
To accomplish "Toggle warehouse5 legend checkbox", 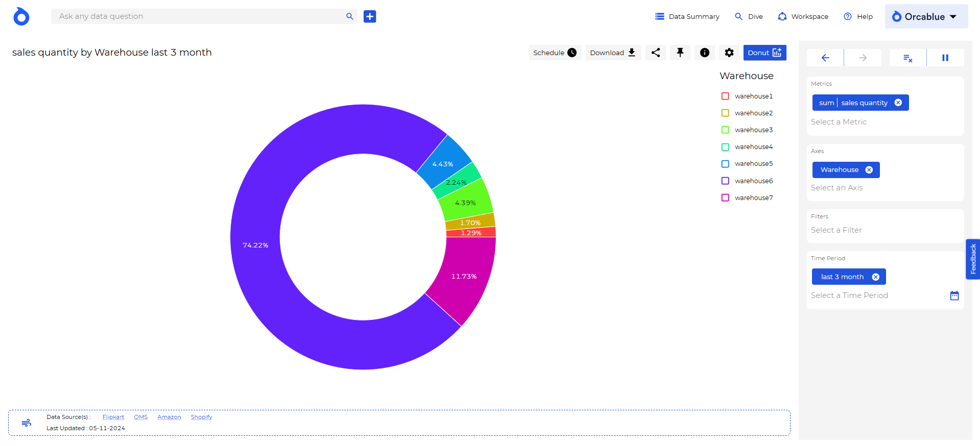I will point(725,164).
